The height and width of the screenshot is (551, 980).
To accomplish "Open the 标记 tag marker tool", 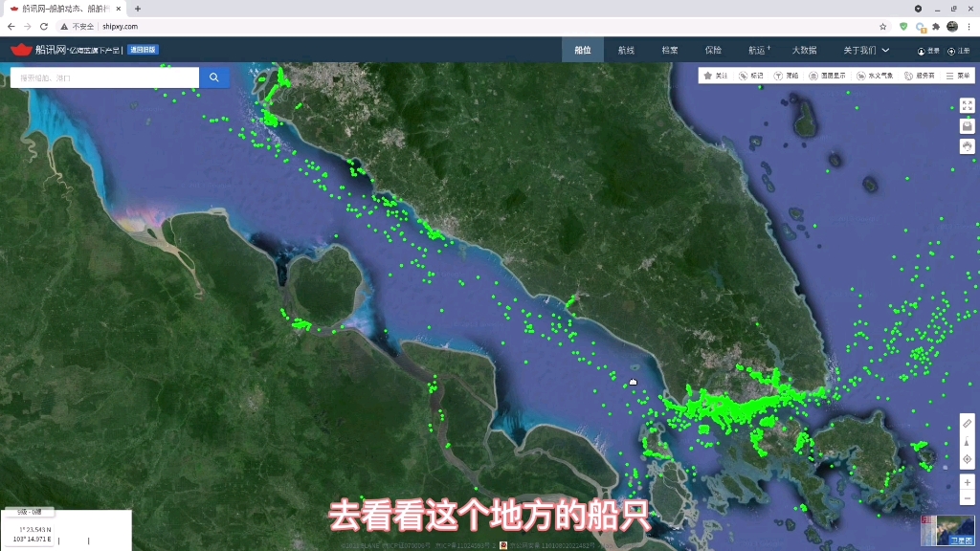I will 751,76.
